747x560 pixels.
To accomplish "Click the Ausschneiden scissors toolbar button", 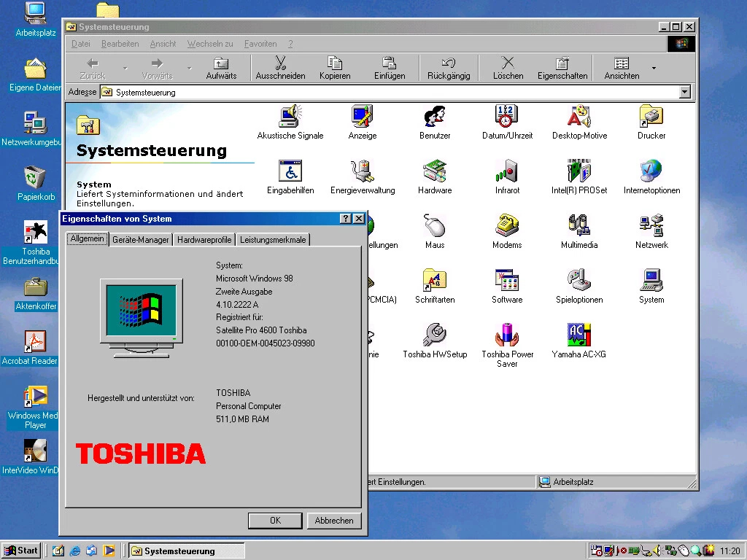I will [280, 68].
